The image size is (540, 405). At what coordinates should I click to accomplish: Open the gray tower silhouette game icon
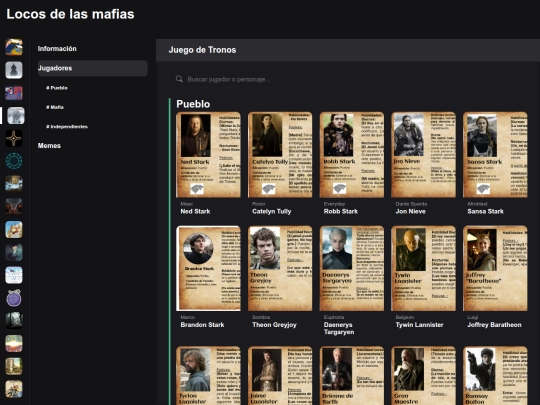click(14, 70)
